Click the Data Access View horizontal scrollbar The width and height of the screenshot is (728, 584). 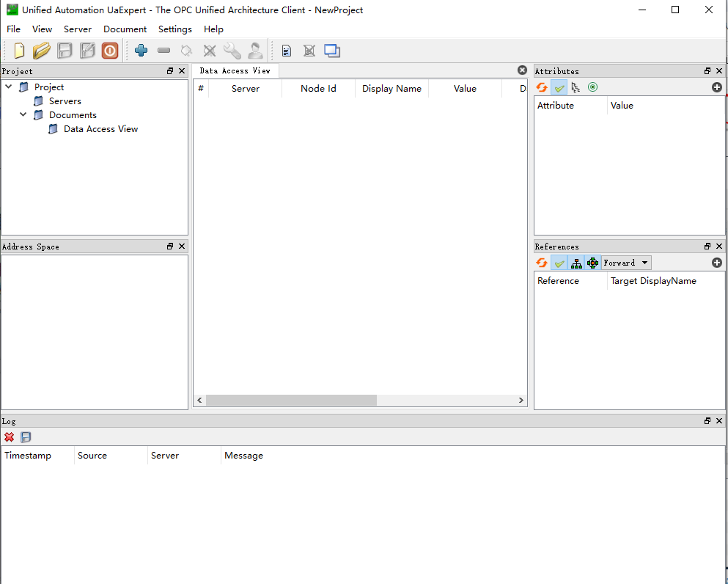coord(291,401)
